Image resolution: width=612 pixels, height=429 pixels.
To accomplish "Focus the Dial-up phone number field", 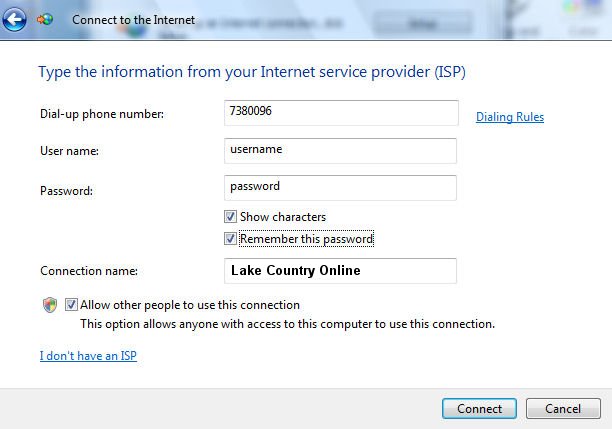I will [341, 113].
